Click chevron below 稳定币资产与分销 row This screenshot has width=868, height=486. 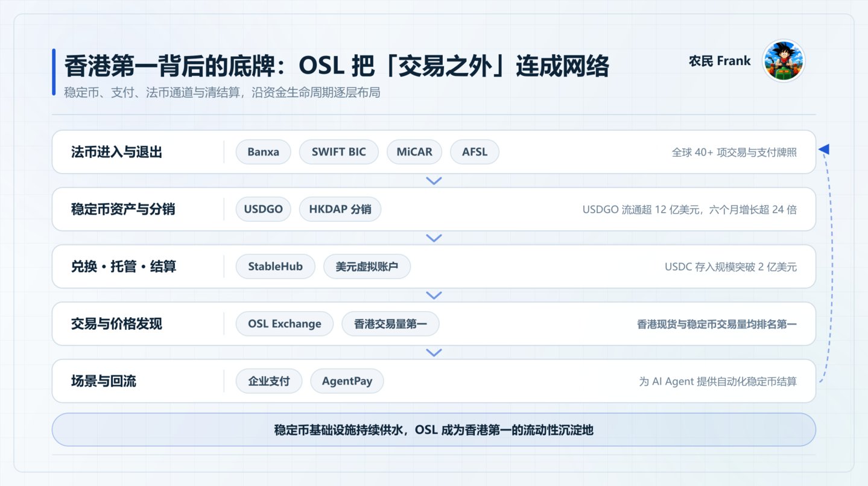click(434, 238)
